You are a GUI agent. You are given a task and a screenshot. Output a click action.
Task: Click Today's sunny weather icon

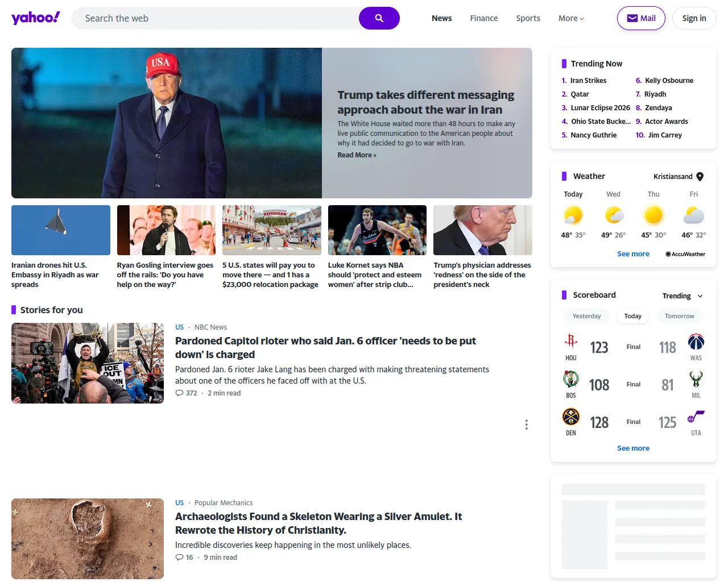pos(573,215)
